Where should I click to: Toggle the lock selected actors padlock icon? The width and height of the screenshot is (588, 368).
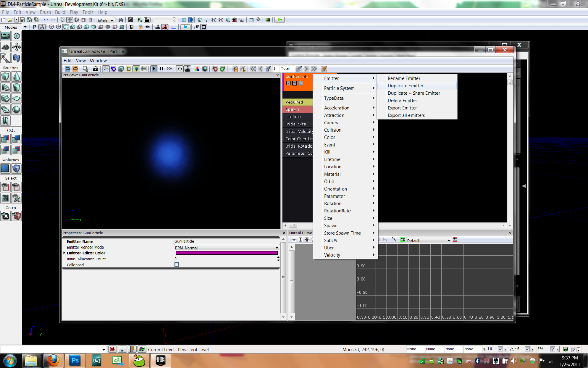[141, 27]
